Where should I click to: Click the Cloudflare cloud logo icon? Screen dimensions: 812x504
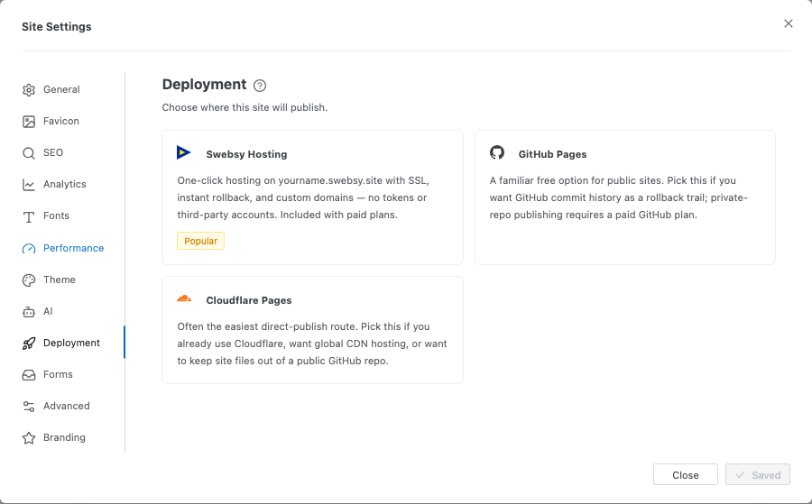(x=184, y=298)
